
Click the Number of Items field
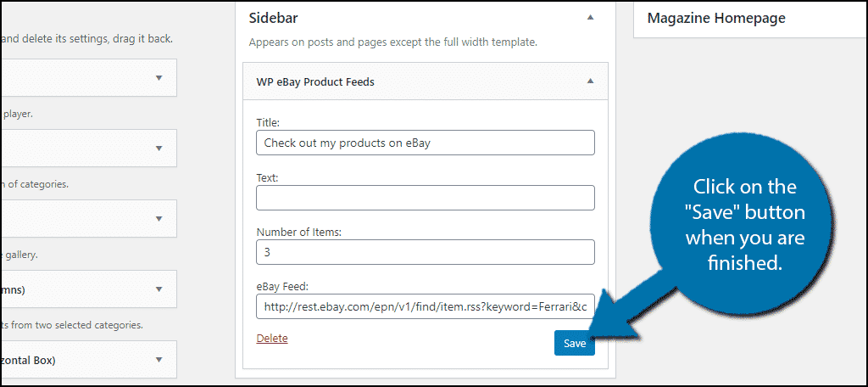pos(426,252)
